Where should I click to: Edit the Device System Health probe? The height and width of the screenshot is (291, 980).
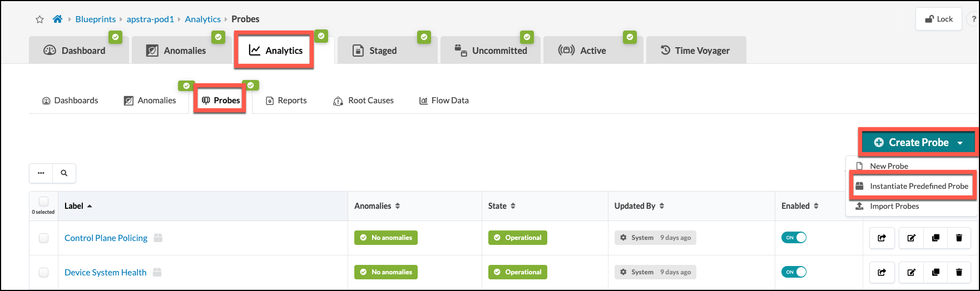pos(911,273)
